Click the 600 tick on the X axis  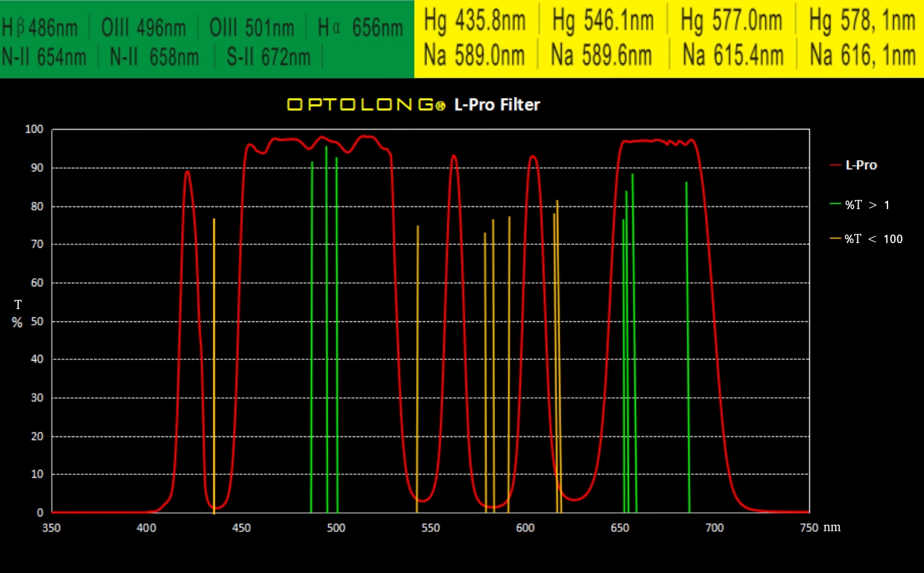525,528
